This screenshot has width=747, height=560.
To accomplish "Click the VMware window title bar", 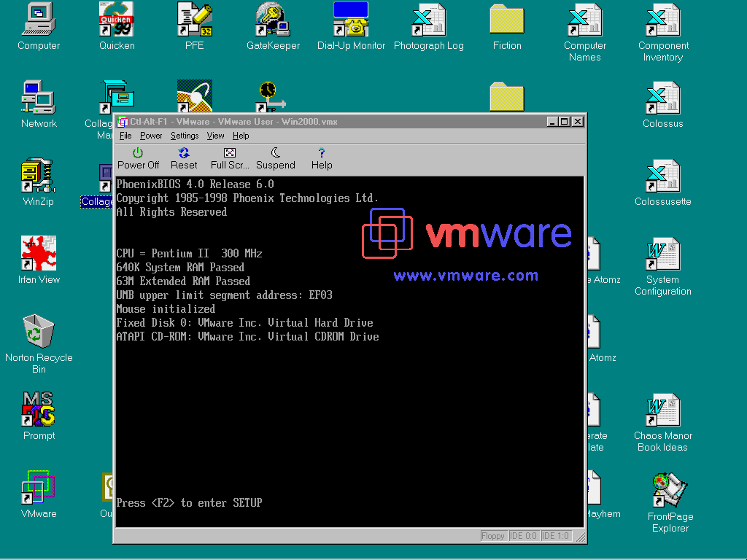I will click(x=328, y=122).
